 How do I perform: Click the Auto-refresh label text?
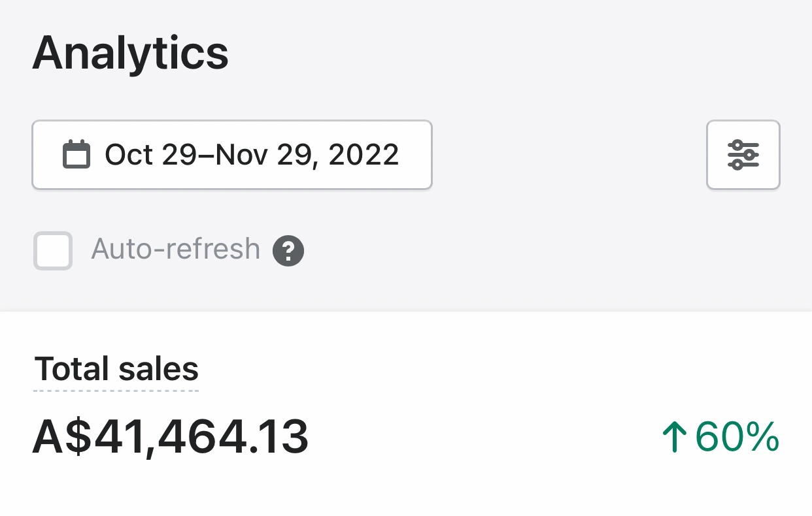click(x=175, y=249)
